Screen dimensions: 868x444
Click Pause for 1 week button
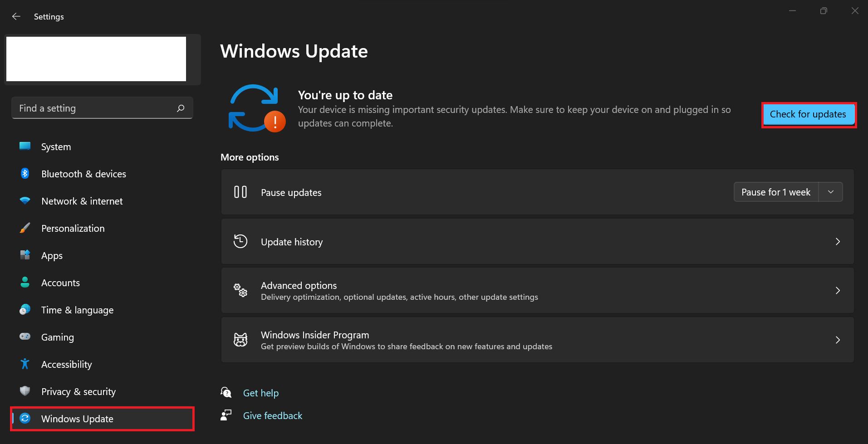pos(776,192)
